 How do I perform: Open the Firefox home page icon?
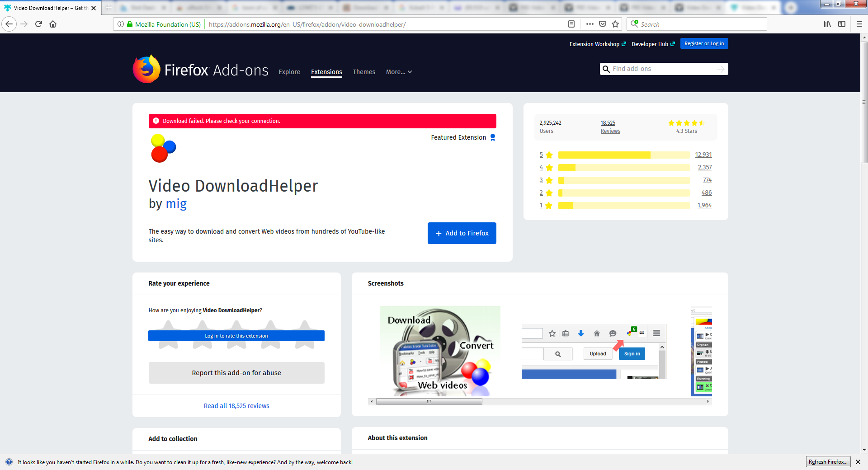click(x=53, y=24)
